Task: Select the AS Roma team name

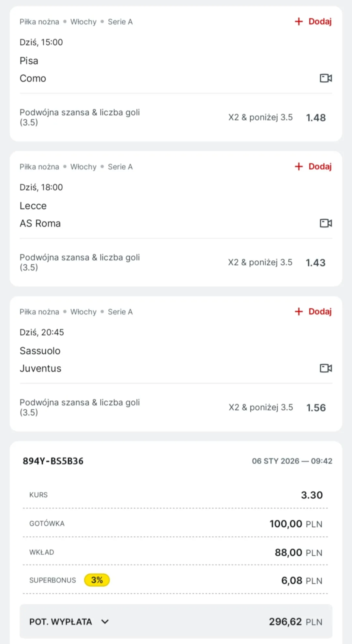Action: click(40, 223)
